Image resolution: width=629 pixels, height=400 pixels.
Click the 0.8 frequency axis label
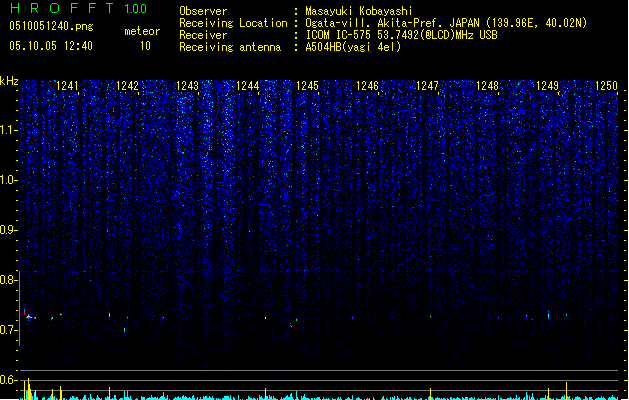tap(8, 280)
